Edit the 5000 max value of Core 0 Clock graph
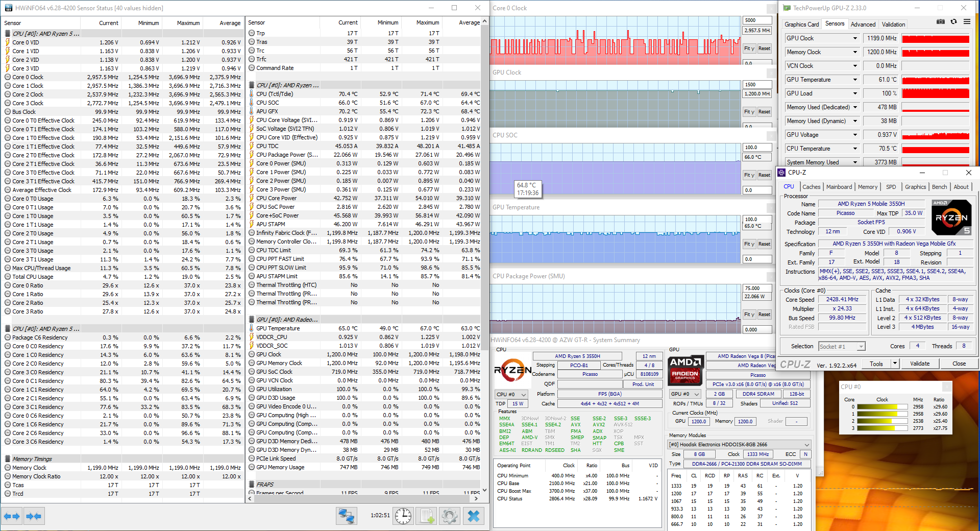980x531 pixels. click(757, 20)
